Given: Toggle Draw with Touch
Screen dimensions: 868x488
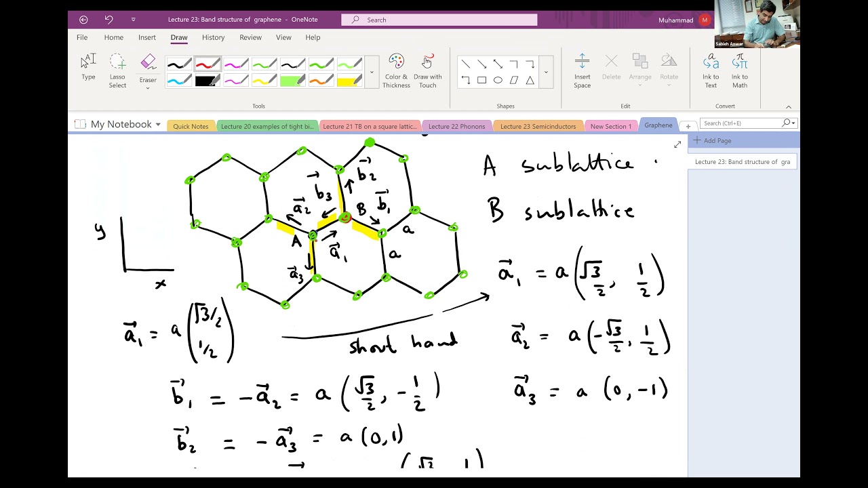Looking at the screenshot, I should [427, 71].
